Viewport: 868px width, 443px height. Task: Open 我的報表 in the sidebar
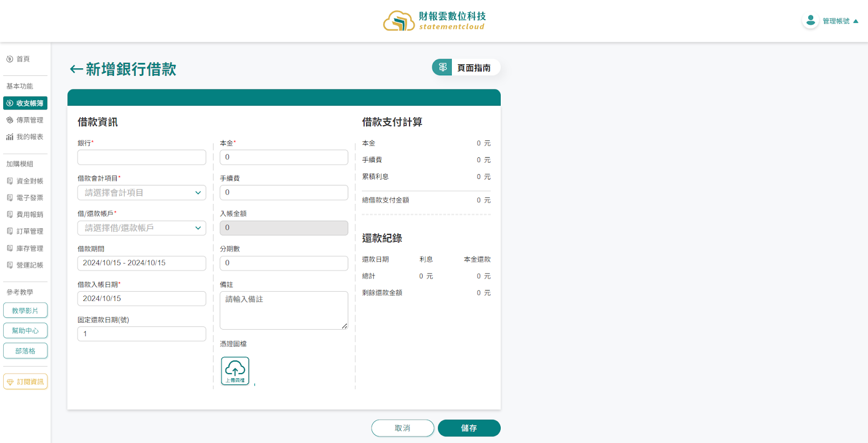point(25,137)
